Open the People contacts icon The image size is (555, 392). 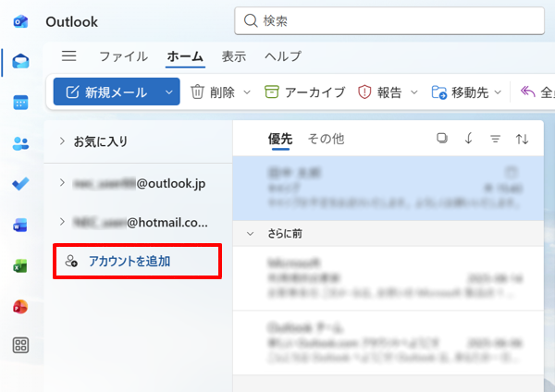pos(20,143)
